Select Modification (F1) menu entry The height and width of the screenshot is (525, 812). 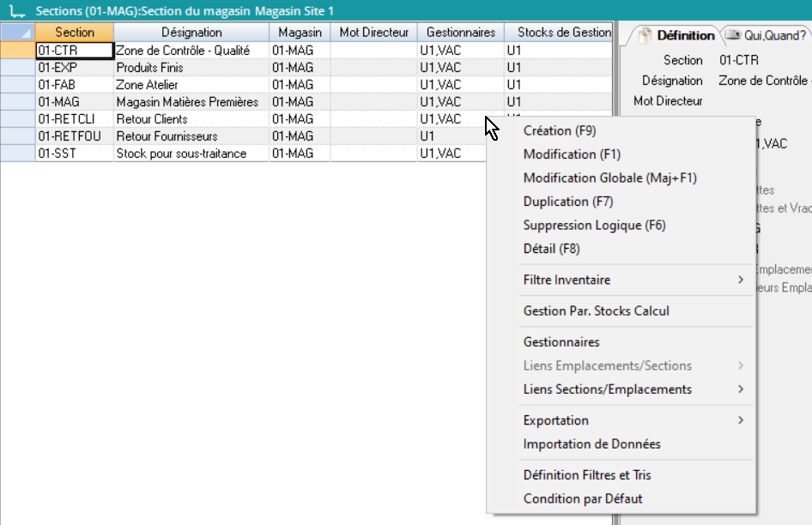click(x=572, y=154)
